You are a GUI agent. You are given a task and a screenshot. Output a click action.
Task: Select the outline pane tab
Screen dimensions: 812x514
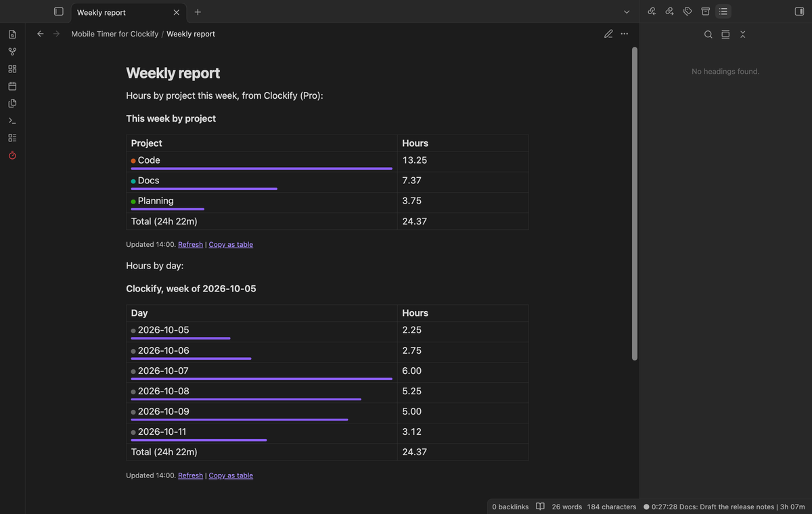[x=723, y=11]
